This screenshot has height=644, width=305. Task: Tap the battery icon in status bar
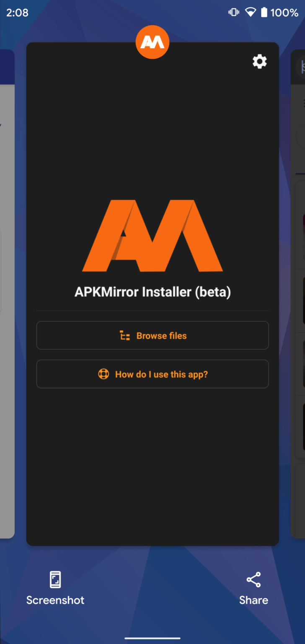pyautogui.click(x=264, y=13)
